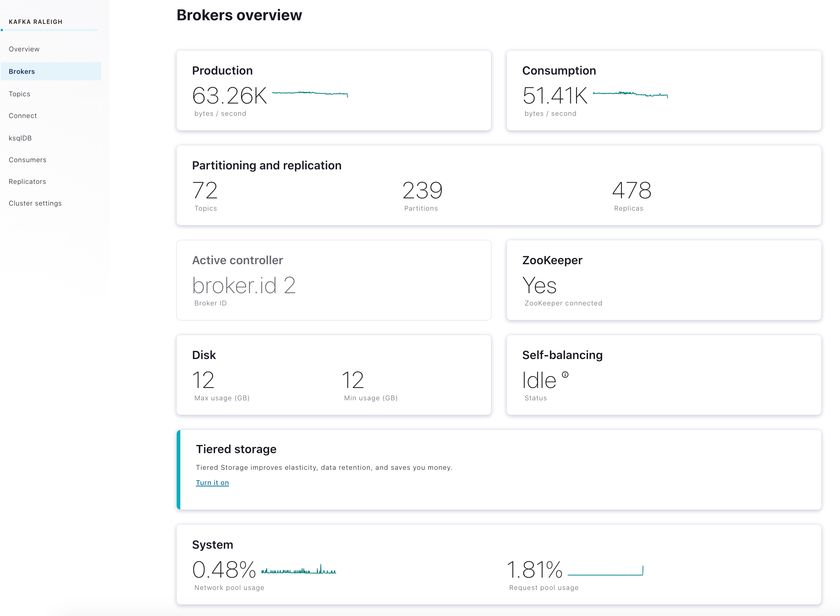This screenshot has height=616, width=840.
Task: Go to Replicators page
Action: tap(27, 182)
